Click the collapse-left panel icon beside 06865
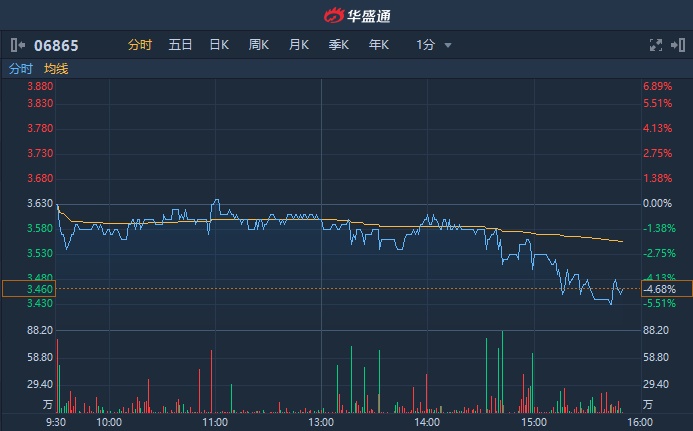 pos(17,45)
